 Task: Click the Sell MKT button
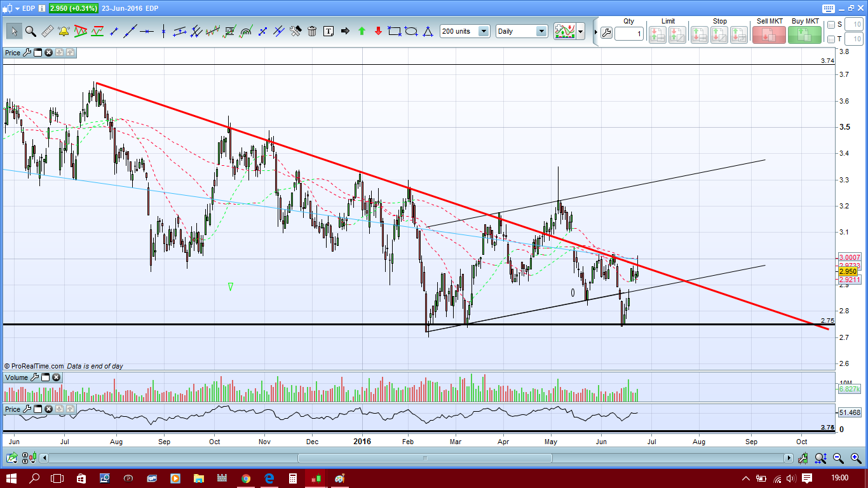(x=769, y=34)
